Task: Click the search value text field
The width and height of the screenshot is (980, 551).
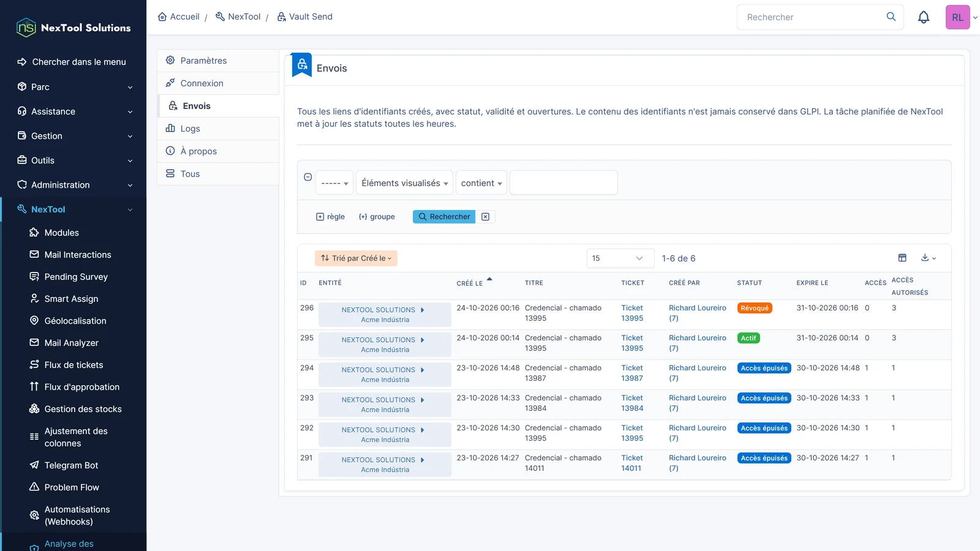Action: pos(563,182)
